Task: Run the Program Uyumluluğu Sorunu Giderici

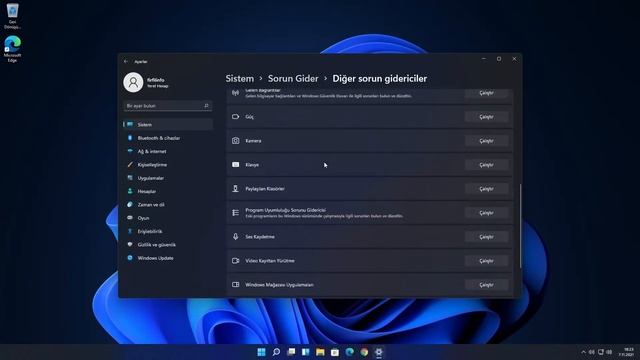Action: click(486, 213)
